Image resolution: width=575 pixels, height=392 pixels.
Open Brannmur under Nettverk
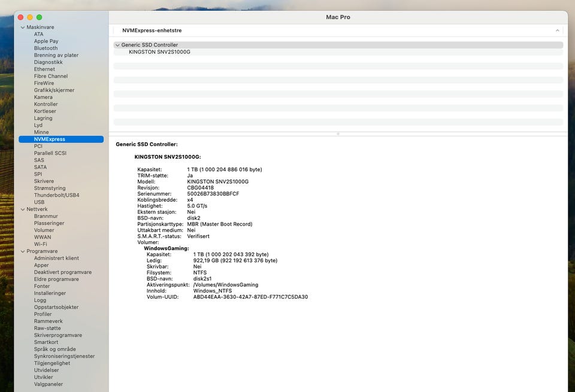(x=46, y=216)
